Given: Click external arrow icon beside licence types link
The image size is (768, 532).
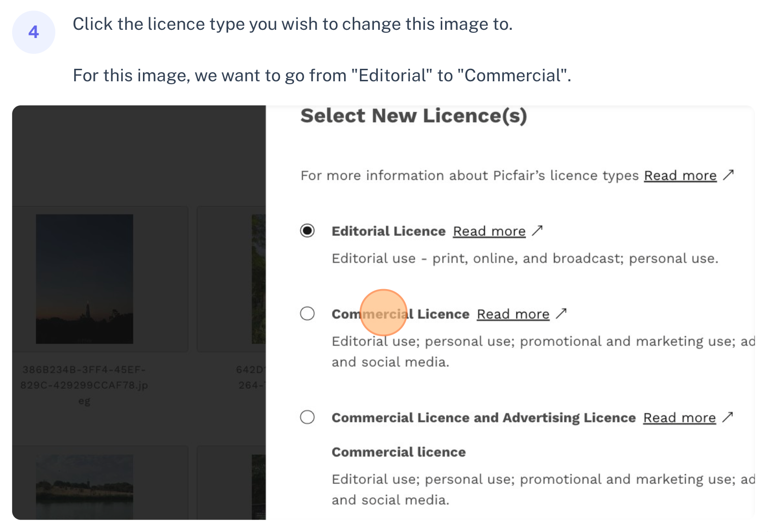Looking at the screenshot, I should click(x=729, y=175).
